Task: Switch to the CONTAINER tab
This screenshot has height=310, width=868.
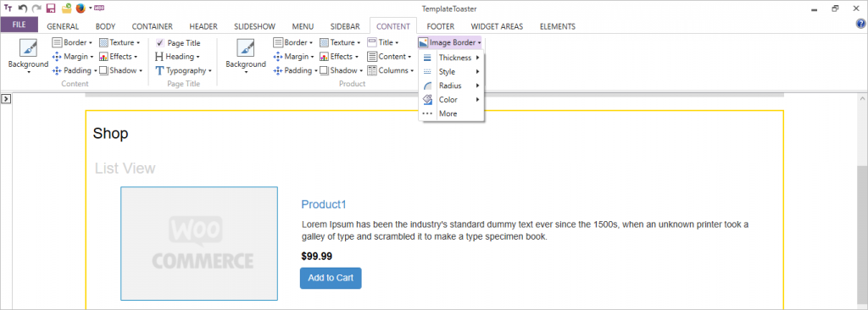Action: [x=153, y=26]
